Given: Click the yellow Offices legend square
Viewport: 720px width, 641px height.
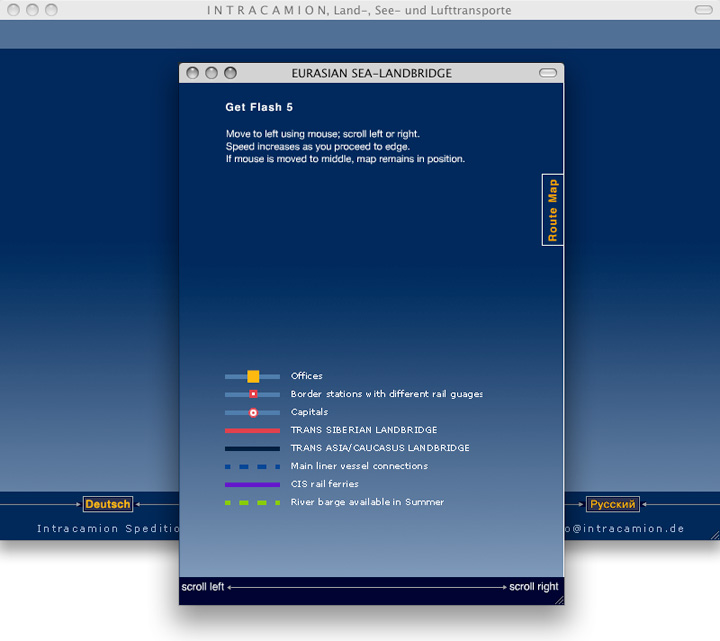Looking at the screenshot, I should [253, 376].
